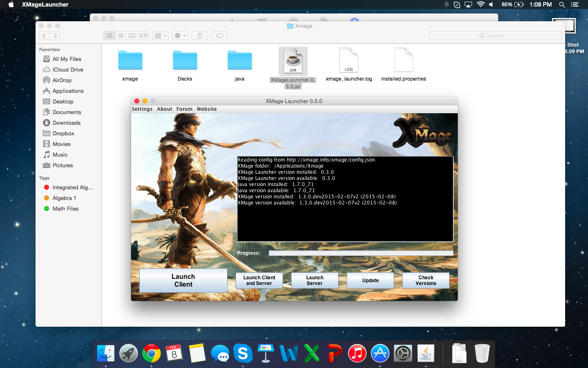Open the java folder

(240, 60)
